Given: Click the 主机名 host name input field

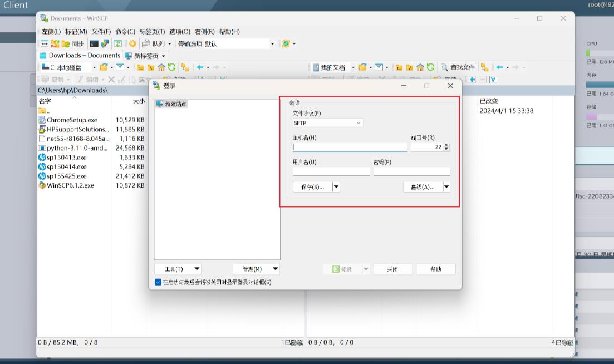Looking at the screenshot, I should point(350,146).
